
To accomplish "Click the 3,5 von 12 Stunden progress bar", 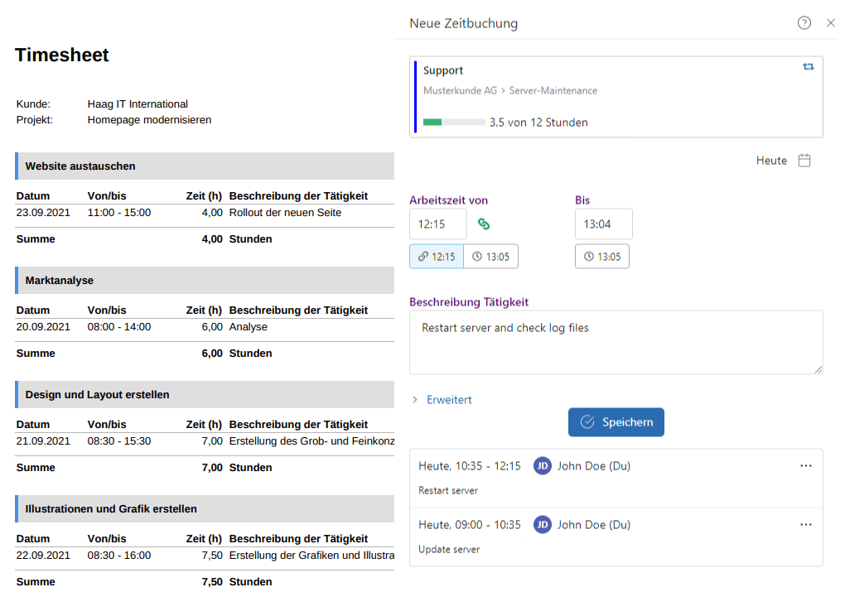I will click(454, 123).
